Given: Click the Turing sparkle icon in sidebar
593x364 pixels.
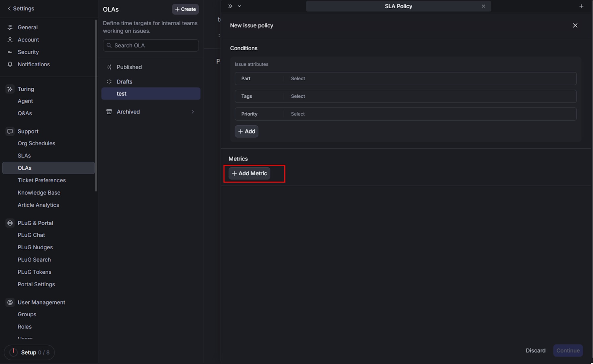Looking at the screenshot, I should [x=10, y=89].
